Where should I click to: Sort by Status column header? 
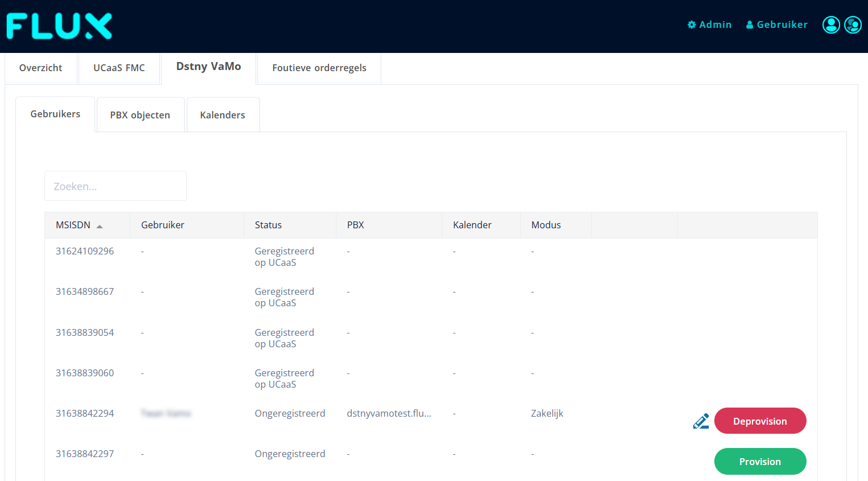pos(290,225)
